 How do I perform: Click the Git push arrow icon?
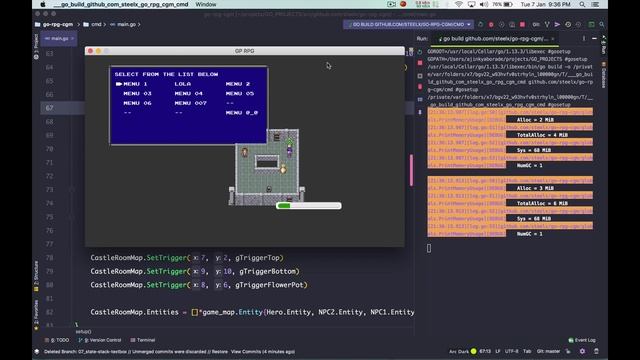coord(557,24)
